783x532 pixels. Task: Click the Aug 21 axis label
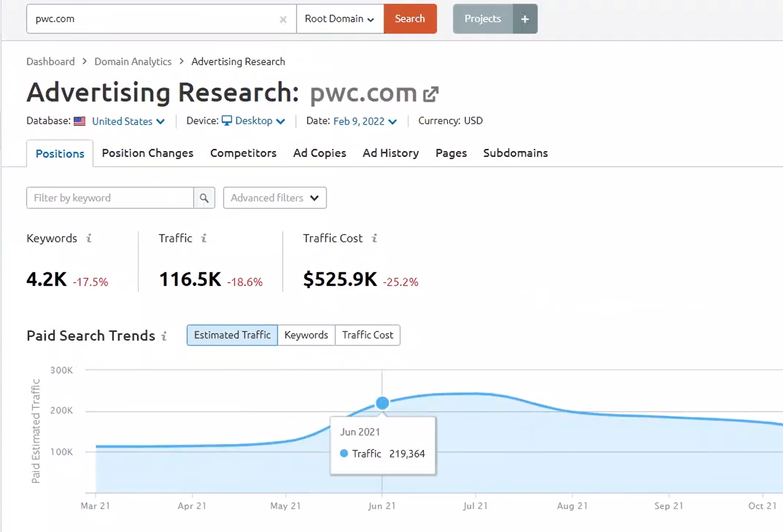pos(572,506)
